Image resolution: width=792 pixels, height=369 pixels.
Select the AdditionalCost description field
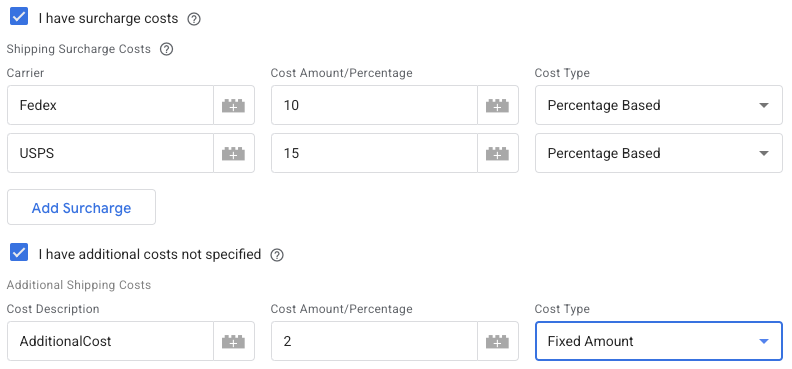point(110,341)
